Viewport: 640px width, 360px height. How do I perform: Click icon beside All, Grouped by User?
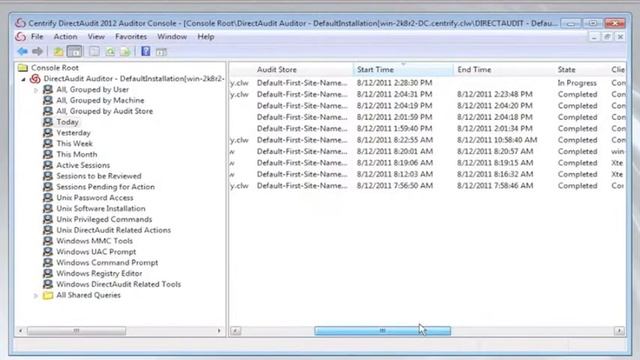click(48, 89)
